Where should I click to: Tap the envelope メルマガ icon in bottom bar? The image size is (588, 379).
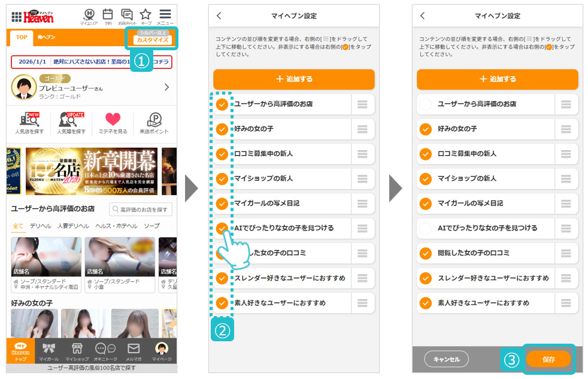(x=133, y=351)
